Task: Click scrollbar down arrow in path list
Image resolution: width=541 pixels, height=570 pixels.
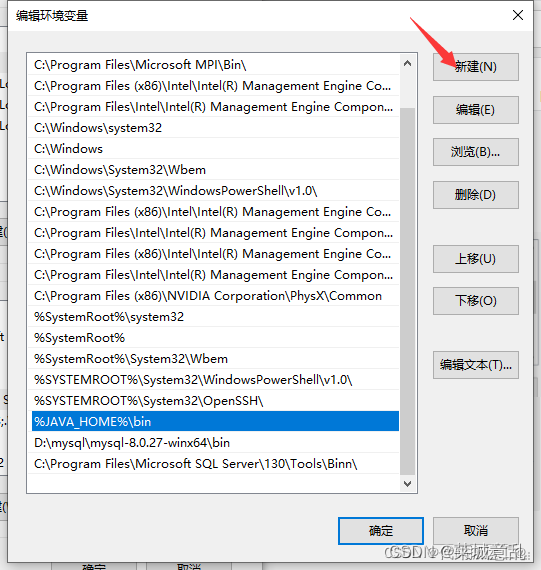Action: coord(407,483)
